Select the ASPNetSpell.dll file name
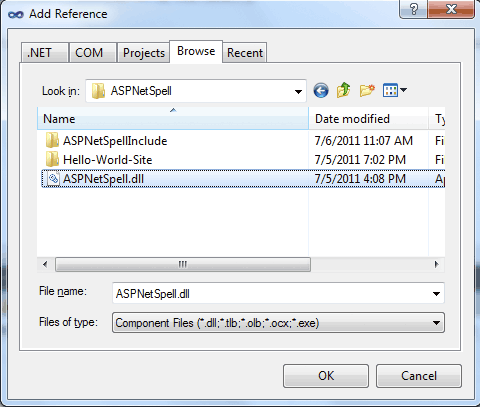This screenshot has height=407, width=480. (103, 179)
